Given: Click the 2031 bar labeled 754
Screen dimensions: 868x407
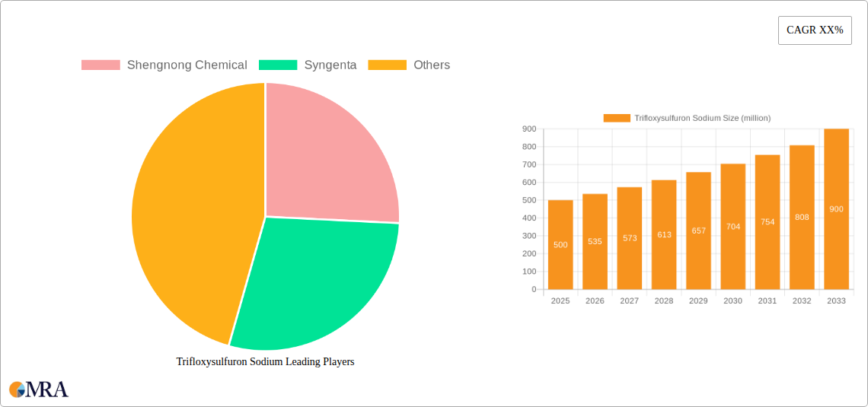Looking at the screenshot, I should point(767,222).
